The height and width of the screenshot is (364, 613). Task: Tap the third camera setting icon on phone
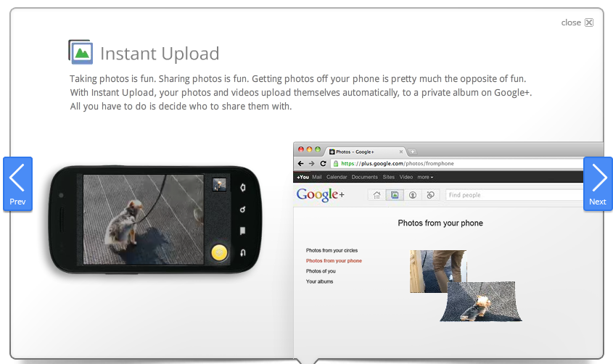tap(243, 231)
